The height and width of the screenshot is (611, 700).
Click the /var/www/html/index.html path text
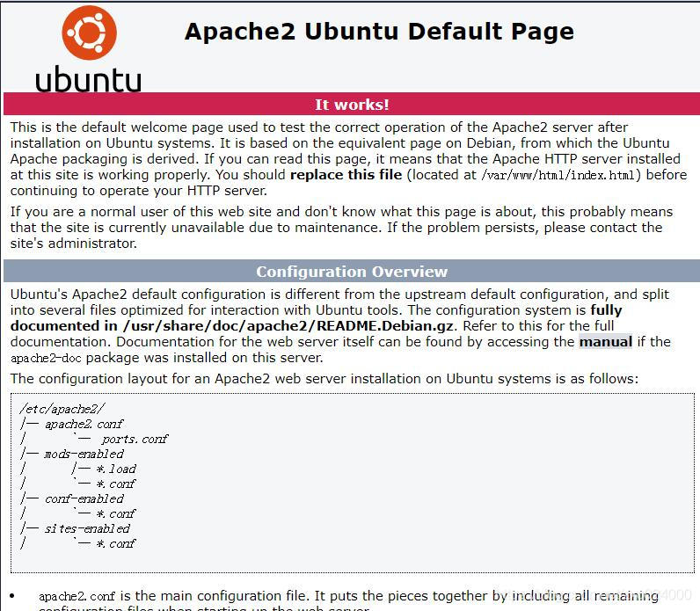(558, 175)
